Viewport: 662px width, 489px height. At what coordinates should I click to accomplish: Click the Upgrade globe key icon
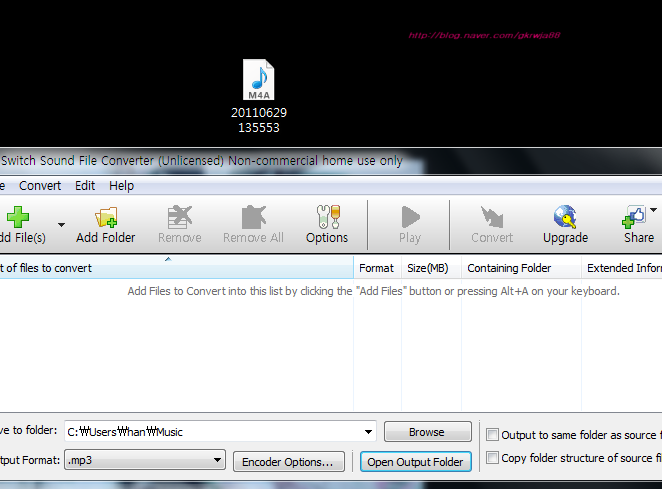565,217
